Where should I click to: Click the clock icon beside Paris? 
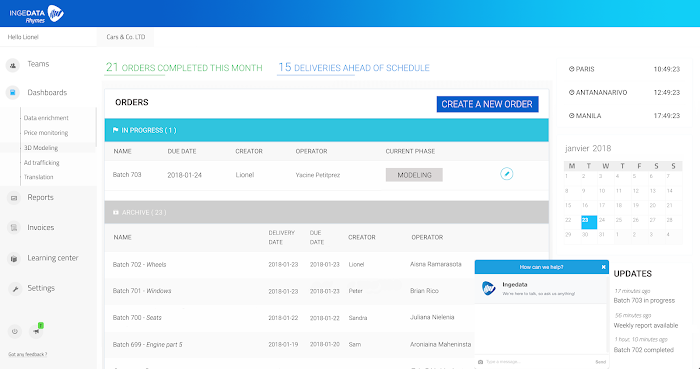coord(571,69)
